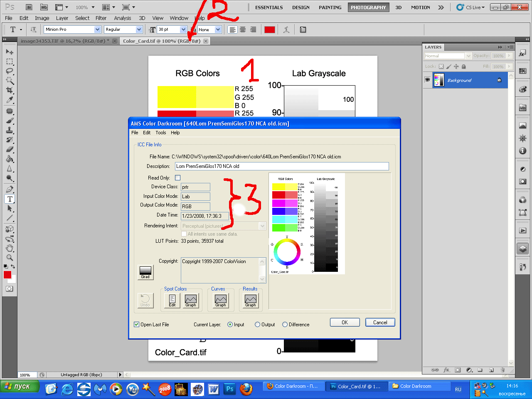The width and height of the screenshot is (532, 399).
Task: Open Mini Bridge from the top bar
Action: (44, 7)
